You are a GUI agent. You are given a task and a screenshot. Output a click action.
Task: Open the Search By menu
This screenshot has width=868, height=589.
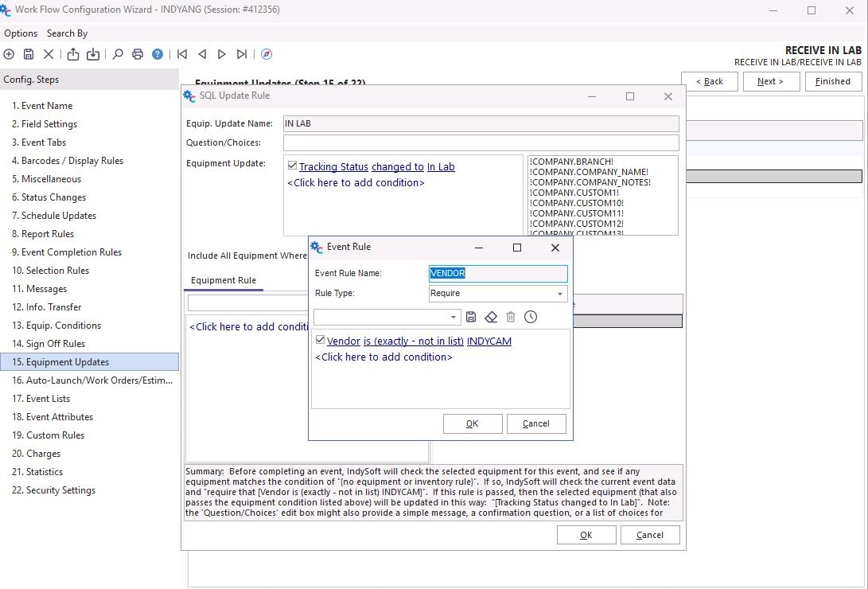coord(67,33)
